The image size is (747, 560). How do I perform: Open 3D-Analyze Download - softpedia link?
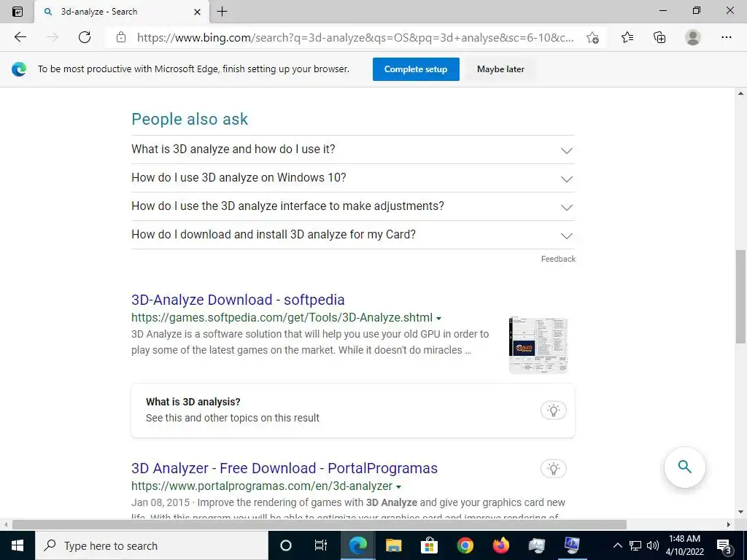[238, 300]
